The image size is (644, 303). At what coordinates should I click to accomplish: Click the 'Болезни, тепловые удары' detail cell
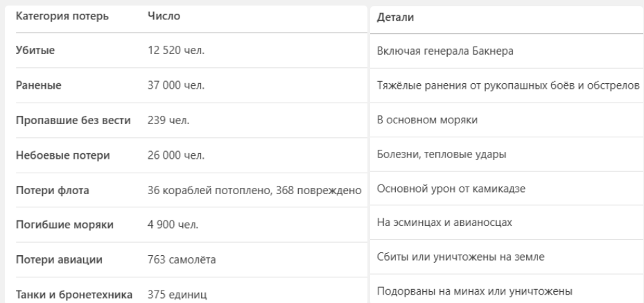pyautogui.click(x=442, y=155)
